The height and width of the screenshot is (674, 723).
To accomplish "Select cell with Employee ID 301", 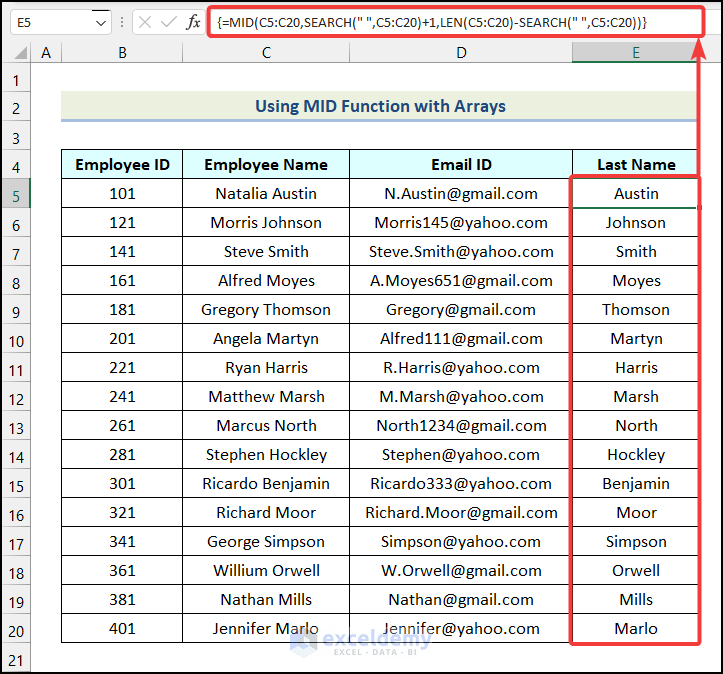I will (122, 484).
